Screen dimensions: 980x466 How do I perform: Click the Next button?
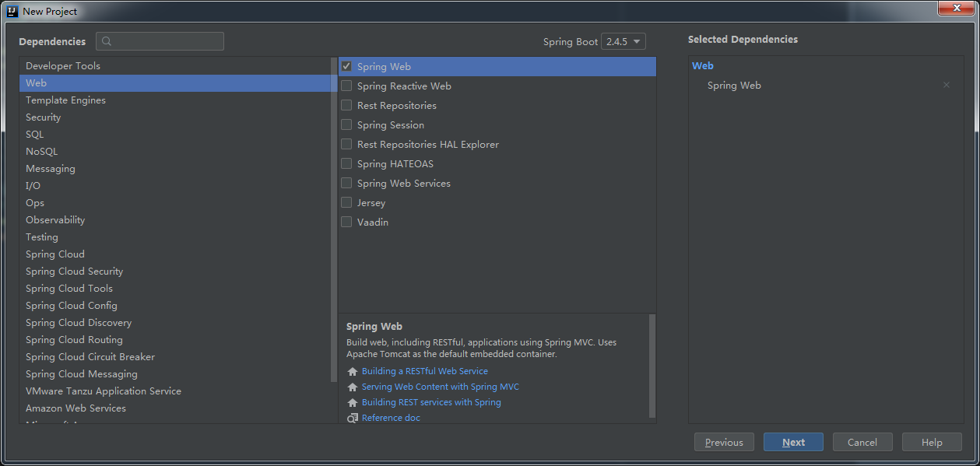click(793, 443)
